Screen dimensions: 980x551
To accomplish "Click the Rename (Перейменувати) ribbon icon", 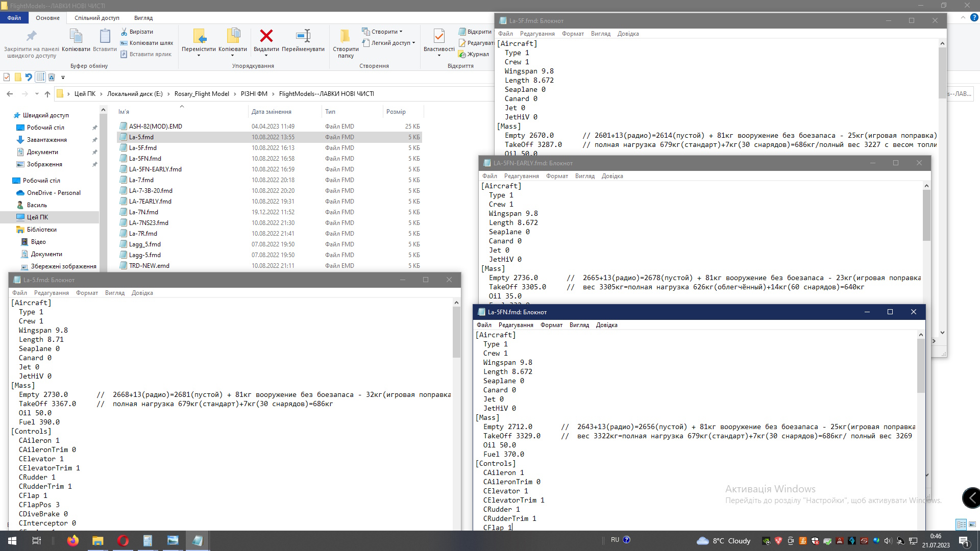I will pyautogui.click(x=303, y=36).
